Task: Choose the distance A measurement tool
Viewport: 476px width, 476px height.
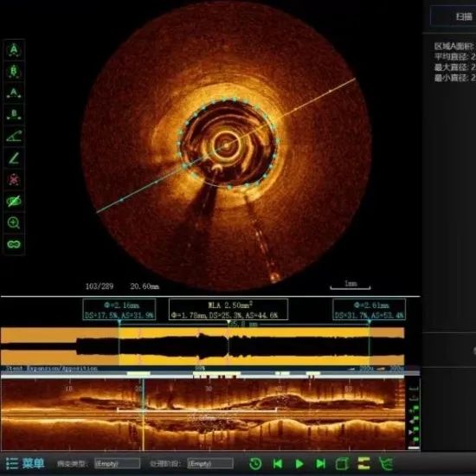Action: coord(14,93)
